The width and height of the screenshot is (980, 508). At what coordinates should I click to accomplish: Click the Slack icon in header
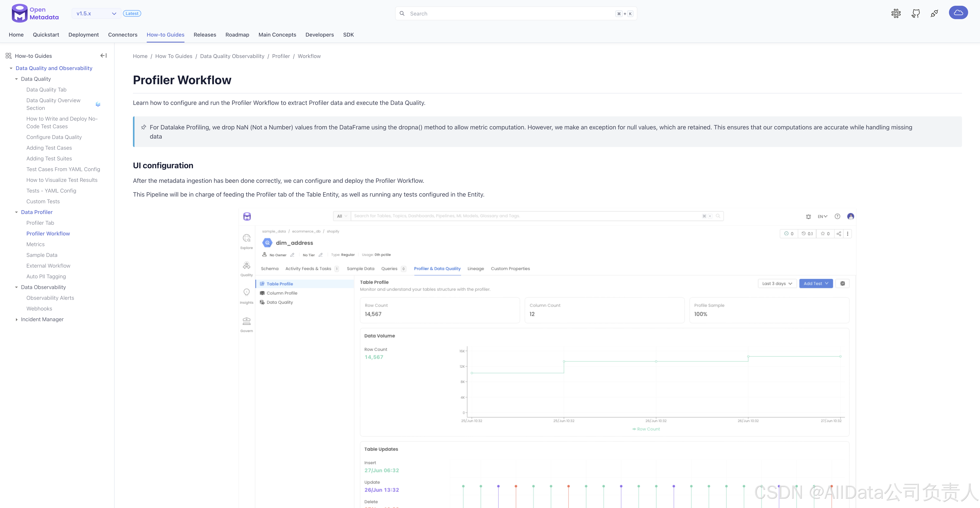pos(896,14)
